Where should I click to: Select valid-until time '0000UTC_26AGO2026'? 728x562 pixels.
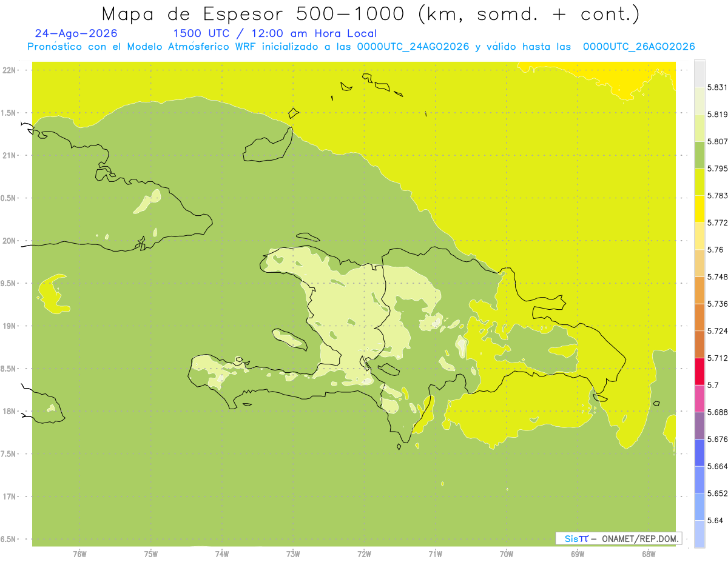(x=639, y=47)
